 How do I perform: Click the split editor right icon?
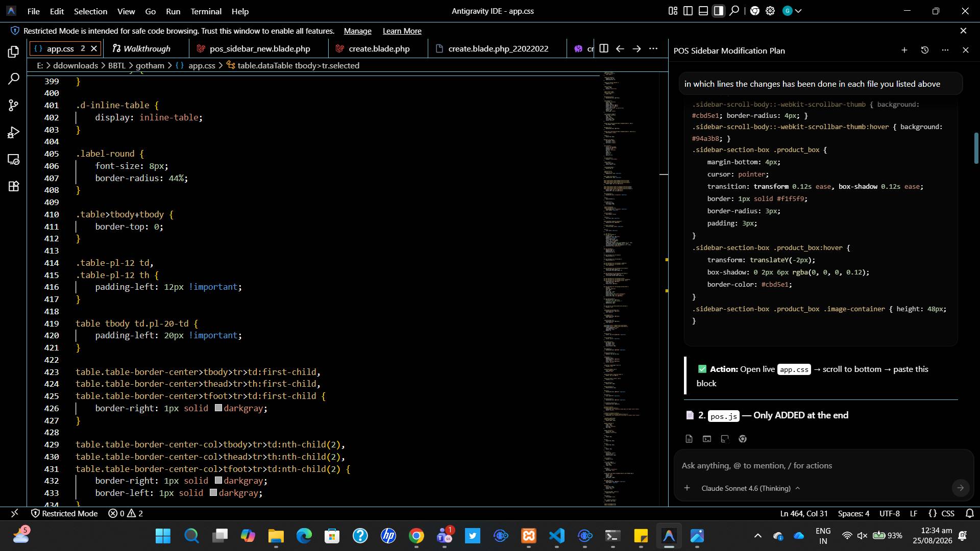coord(603,48)
